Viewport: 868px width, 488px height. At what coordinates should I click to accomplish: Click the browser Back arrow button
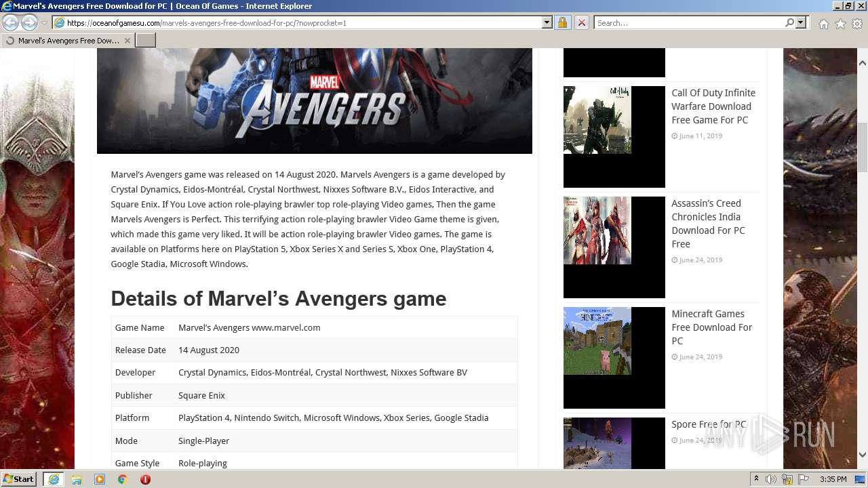(11, 22)
